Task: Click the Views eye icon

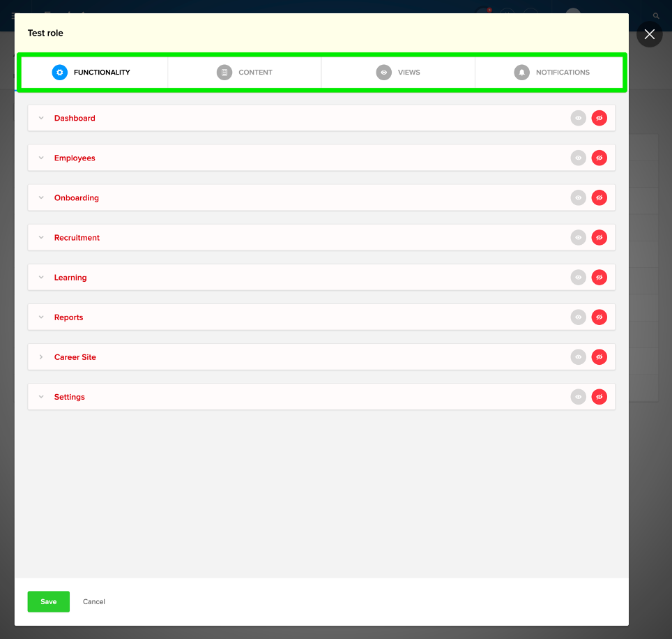Action: click(383, 73)
